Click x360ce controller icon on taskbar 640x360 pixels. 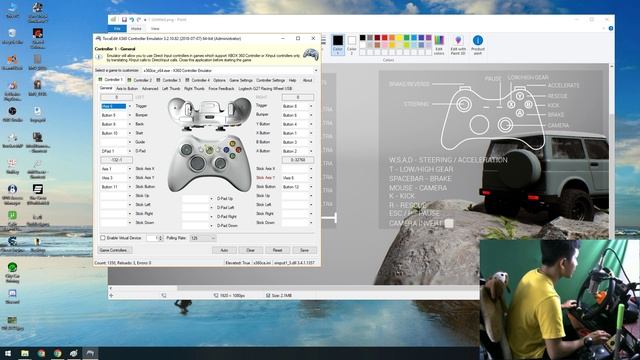coord(90,353)
